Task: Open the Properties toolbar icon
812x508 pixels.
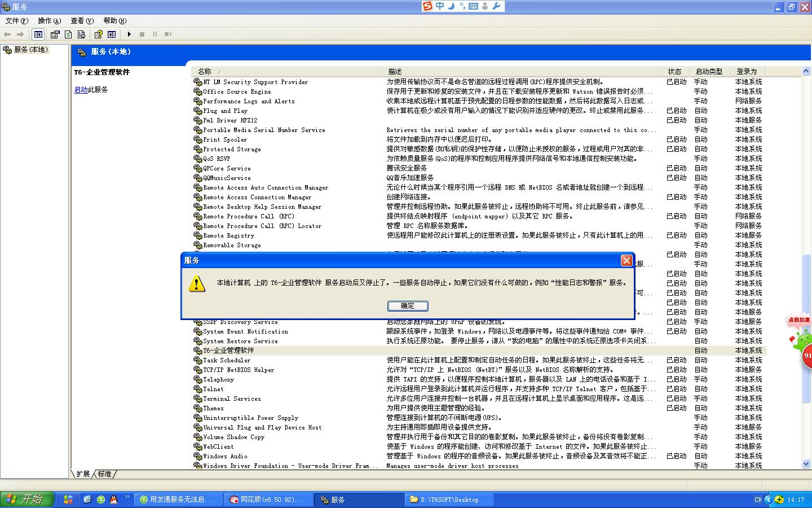Action: (55, 34)
